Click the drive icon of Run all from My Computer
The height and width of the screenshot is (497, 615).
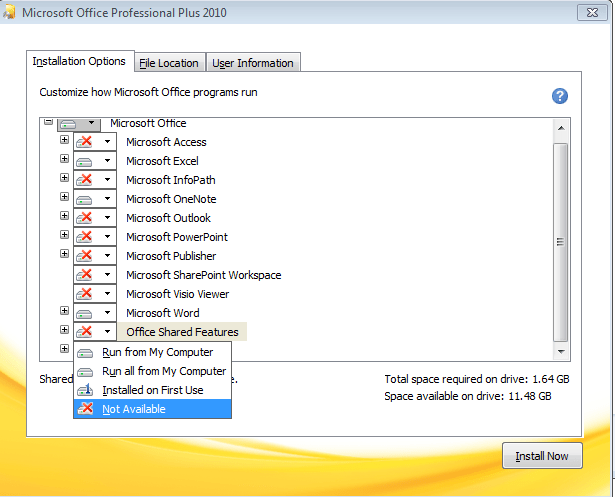(x=85, y=372)
